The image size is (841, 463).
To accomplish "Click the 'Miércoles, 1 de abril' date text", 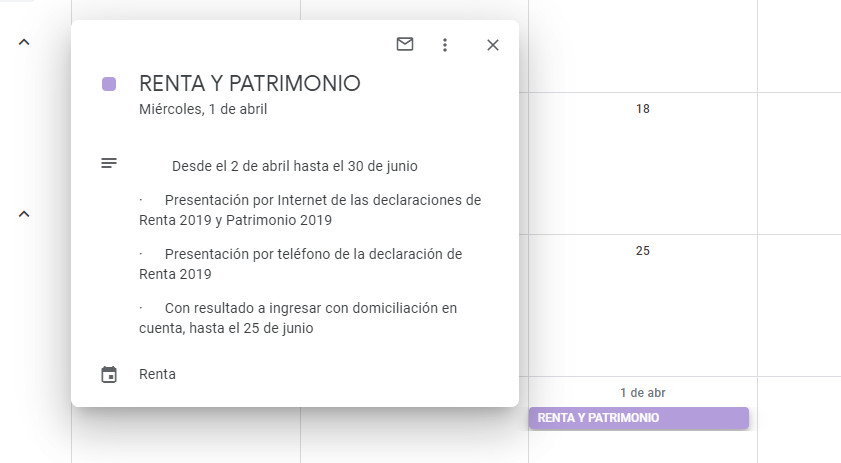I will (x=203, y=109).
